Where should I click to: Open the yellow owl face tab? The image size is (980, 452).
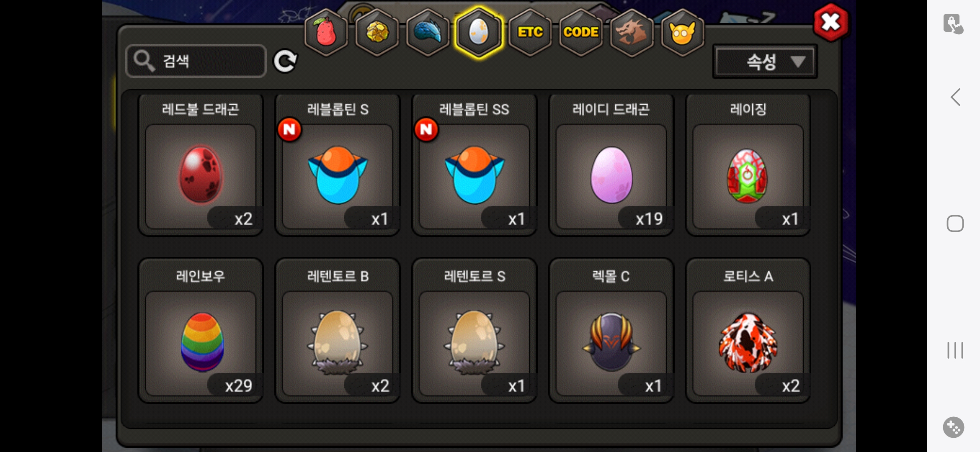[x=682, y=32]
